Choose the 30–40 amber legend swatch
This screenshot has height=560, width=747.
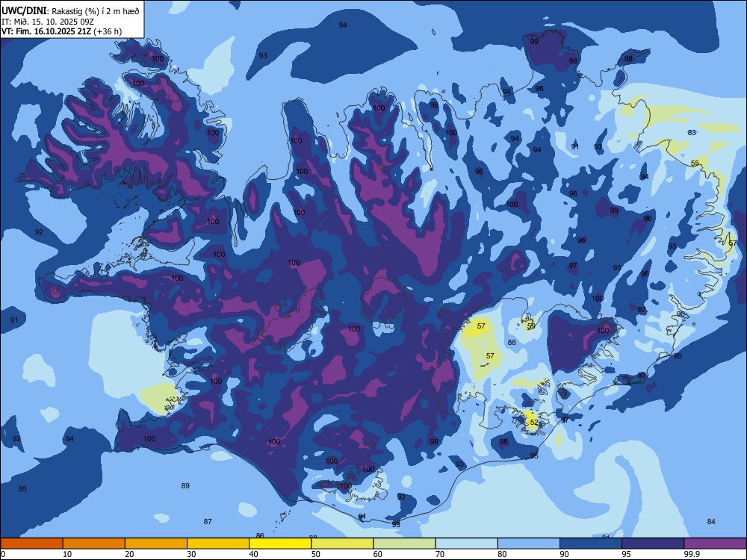[218, 544]
